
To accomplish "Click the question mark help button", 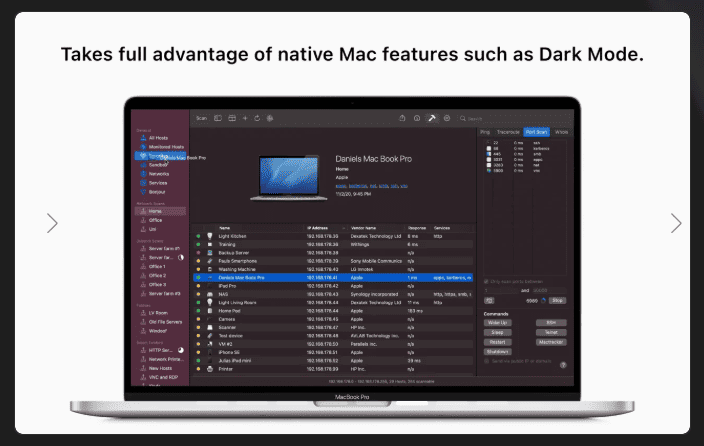I will click(x=563, y=365).
